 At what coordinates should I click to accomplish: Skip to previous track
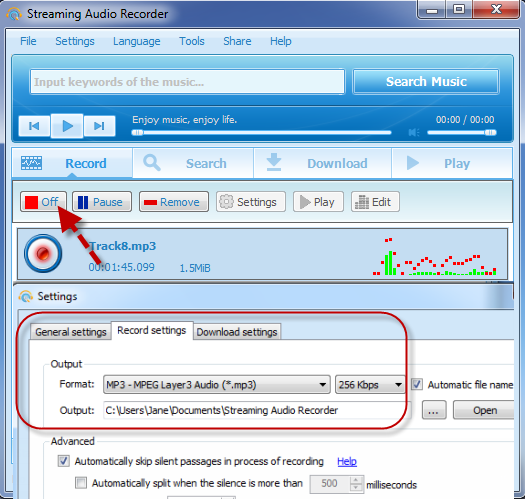[x=34, y=126]
